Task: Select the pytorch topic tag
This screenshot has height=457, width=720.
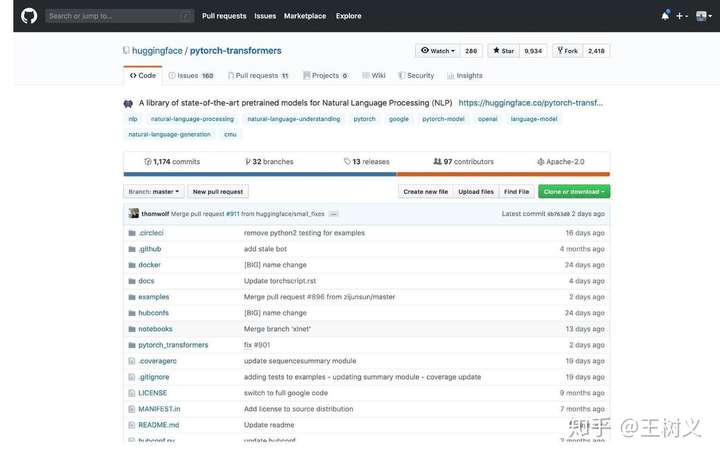Action: click(x=364, y=119)
